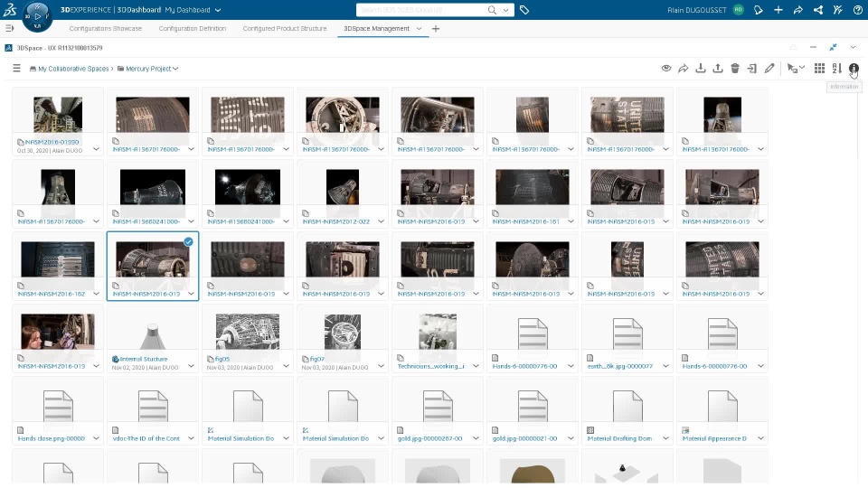
Task: Switch to the grid view icon
Action: pyautogui.click(x=819, y=69)
